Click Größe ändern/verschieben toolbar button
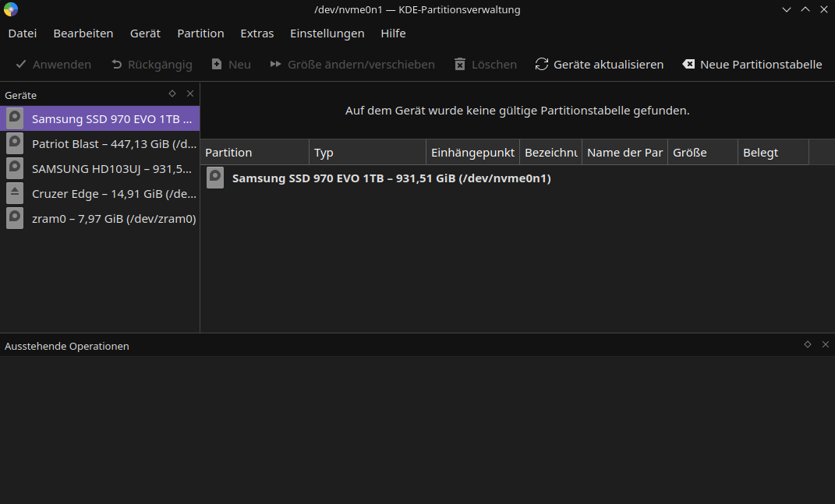Image resolution: width=835 pixels, height=504 pixels. coord(352,65)
